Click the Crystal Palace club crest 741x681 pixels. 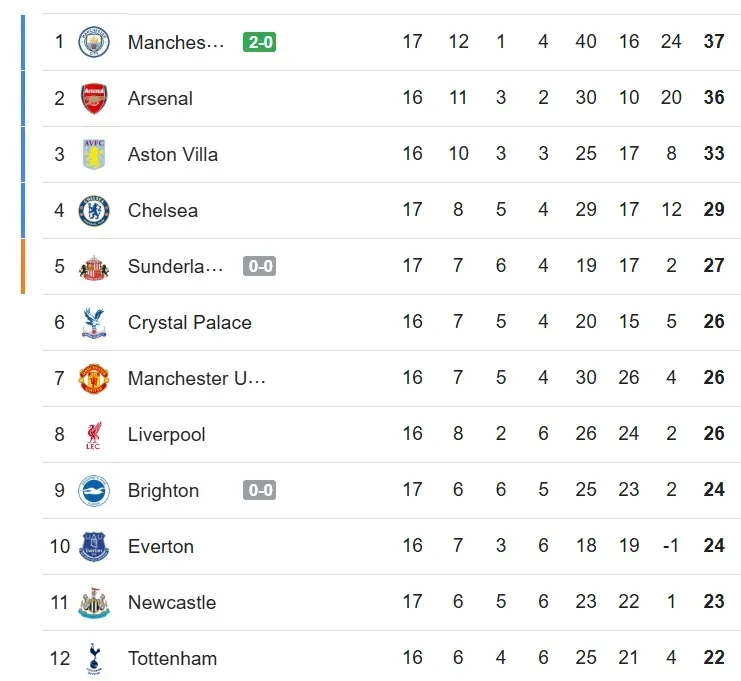click(x=94, y=322)
